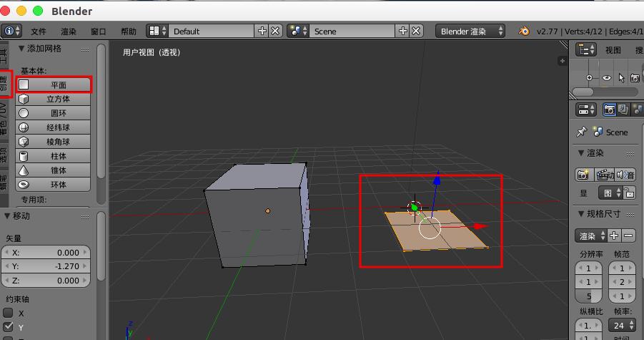The height and width of the screenshot is (340, 644).
Task: Delete the Default screen layout
Action: point(275,31)
